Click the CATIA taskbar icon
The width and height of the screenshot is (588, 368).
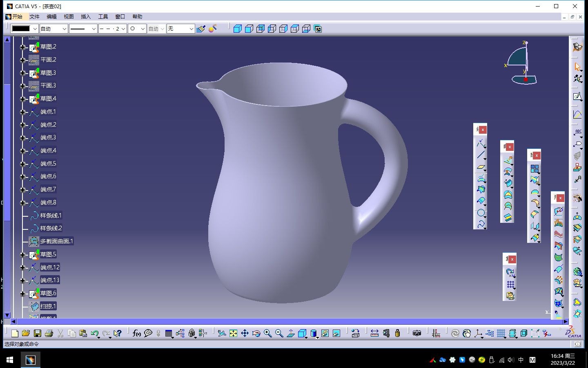pos(30,360)
